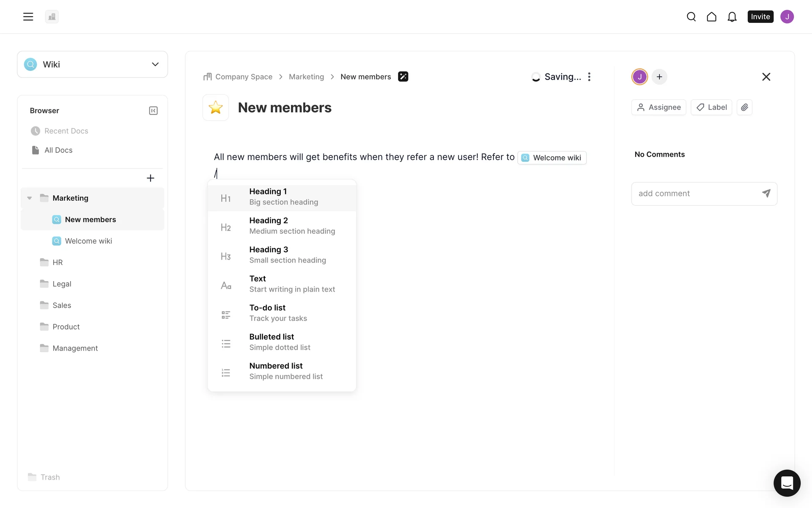Add new item with sidebar plus

tap(150, 178)
